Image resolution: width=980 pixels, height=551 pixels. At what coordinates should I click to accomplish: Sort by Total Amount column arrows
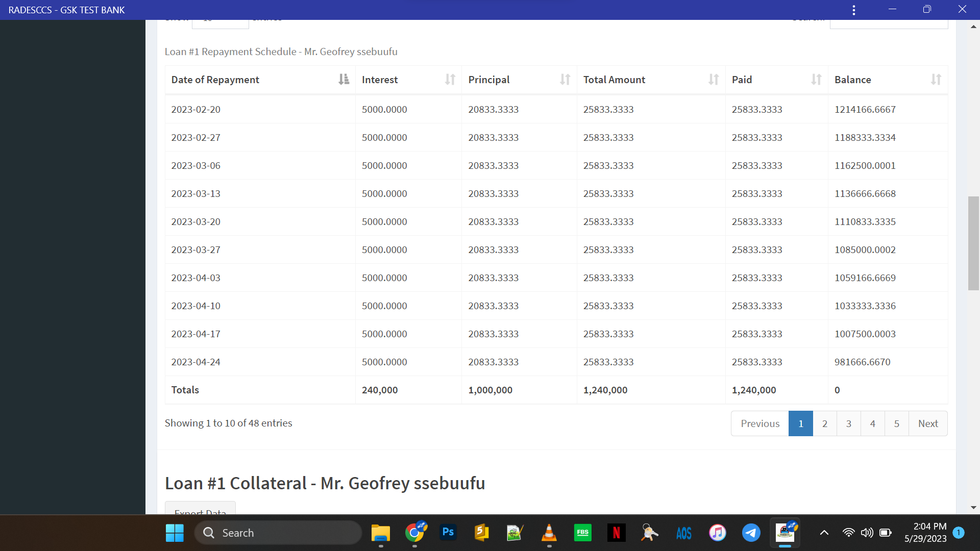point(713,80)
